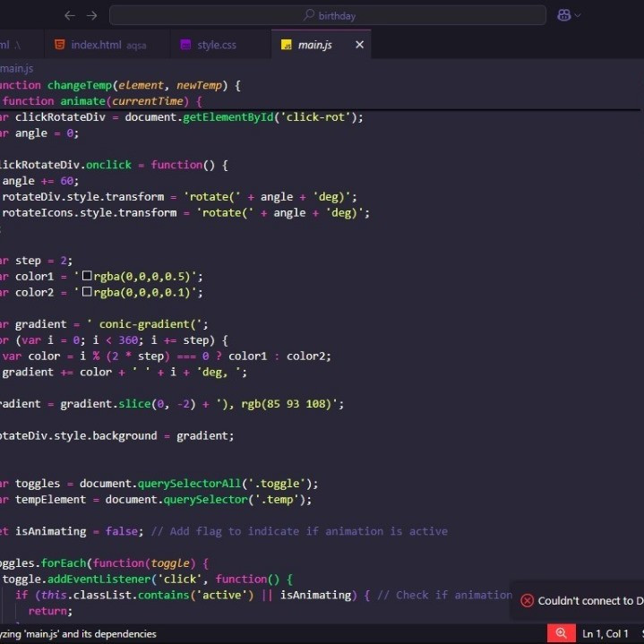
Task: Close the main.js tab
Action: (359, 45)
